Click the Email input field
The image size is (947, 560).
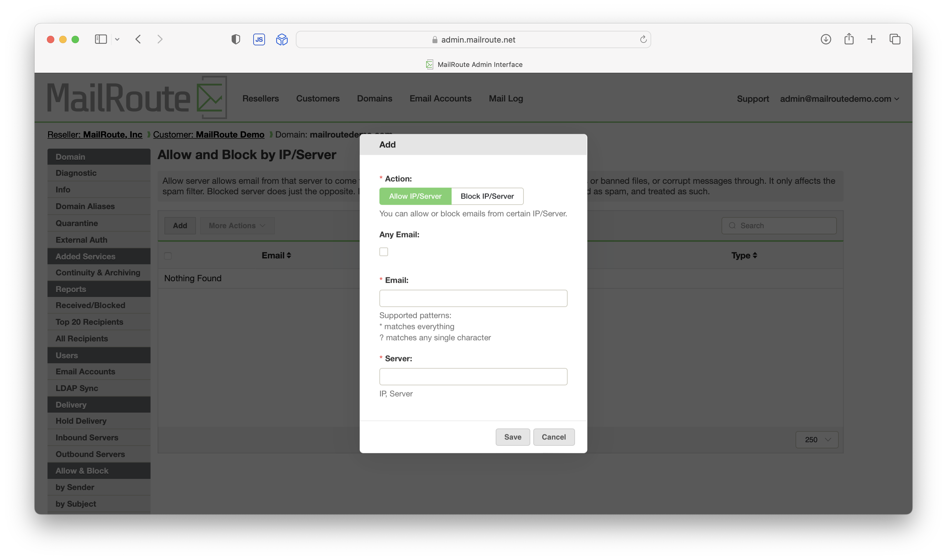click(473, 299)
